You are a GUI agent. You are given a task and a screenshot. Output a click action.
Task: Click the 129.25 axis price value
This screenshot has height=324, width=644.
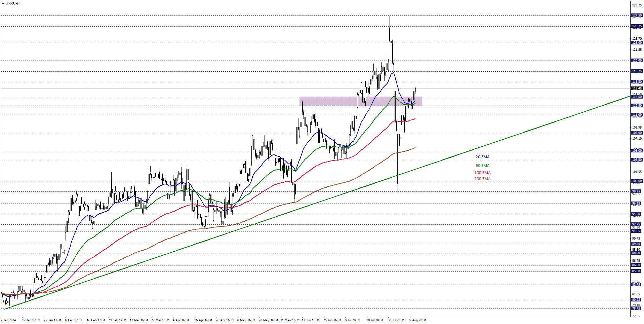coord(637,5)
